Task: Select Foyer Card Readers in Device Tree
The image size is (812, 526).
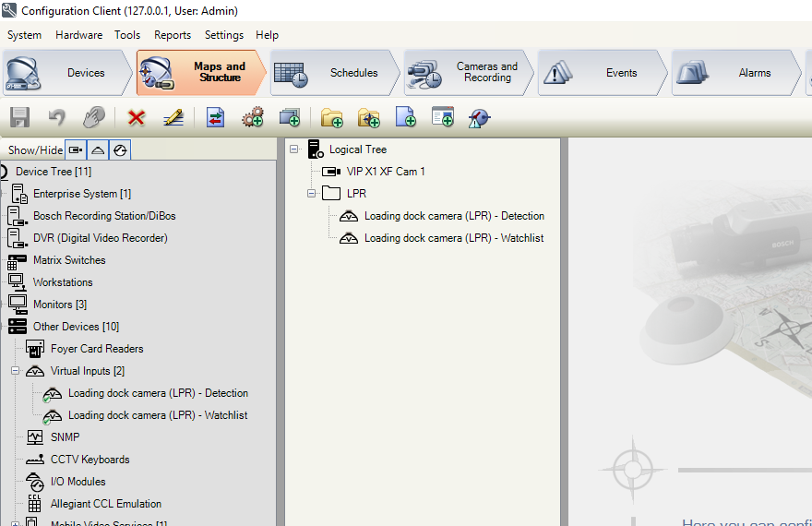Action: click(x=96, y=349)
